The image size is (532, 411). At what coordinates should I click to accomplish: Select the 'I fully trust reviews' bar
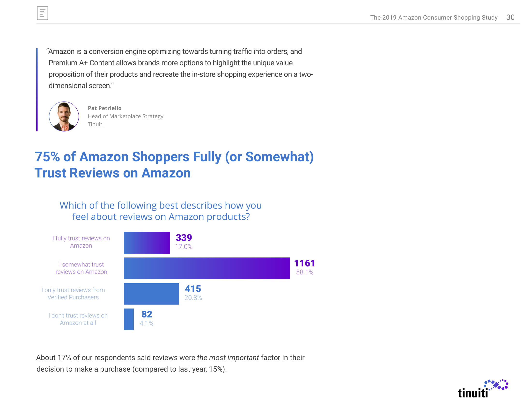pyautogui.click(x=147, y=242)
